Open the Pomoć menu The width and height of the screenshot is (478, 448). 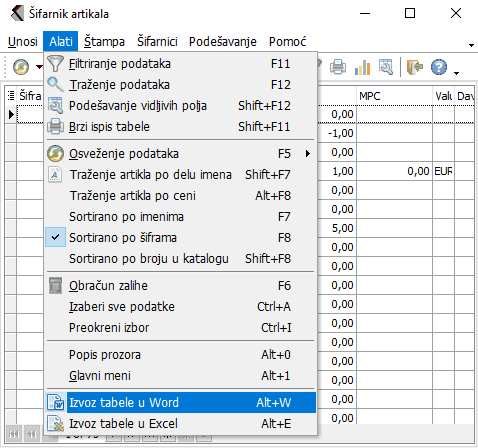pos(287,41)
